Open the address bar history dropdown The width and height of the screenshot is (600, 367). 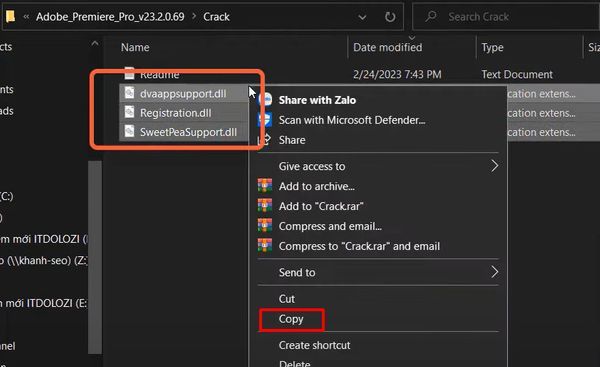point(362,17)
